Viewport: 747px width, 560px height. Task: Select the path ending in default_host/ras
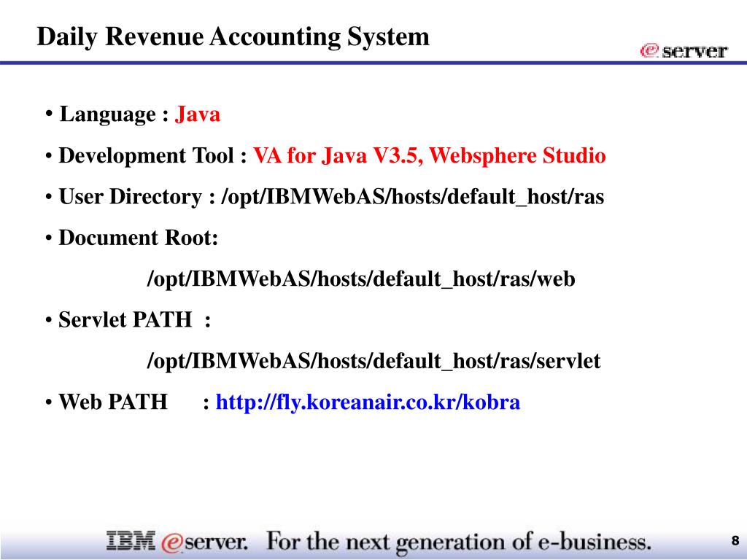click(413, 197)
